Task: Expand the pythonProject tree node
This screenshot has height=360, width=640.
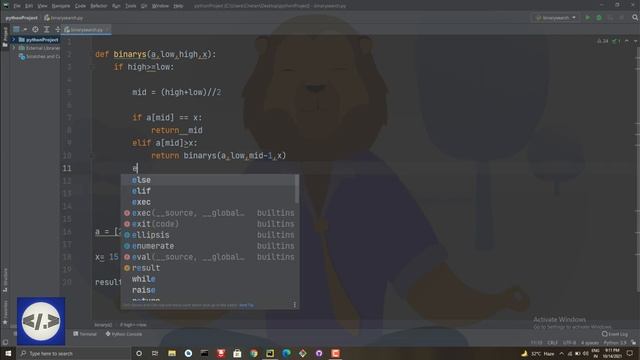Action: [14, 40]
